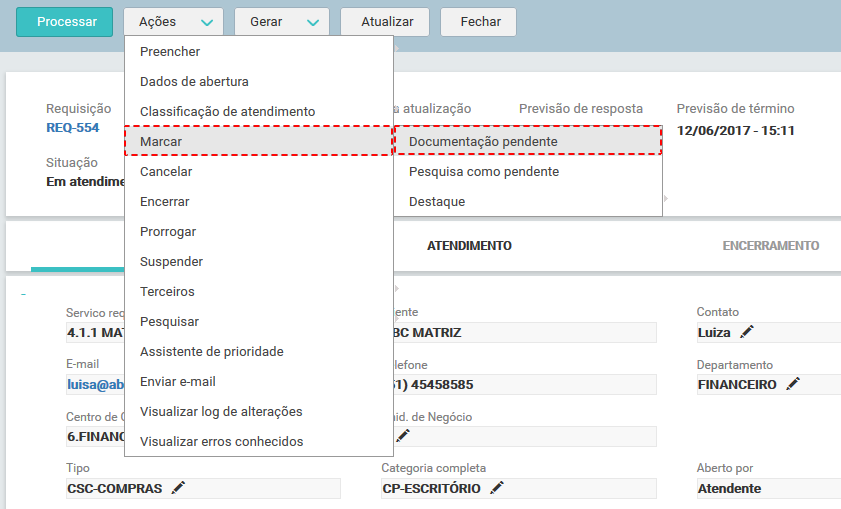Select Classificação de atendimento menu item
841x509 pixels.
[x=259, y=112]
